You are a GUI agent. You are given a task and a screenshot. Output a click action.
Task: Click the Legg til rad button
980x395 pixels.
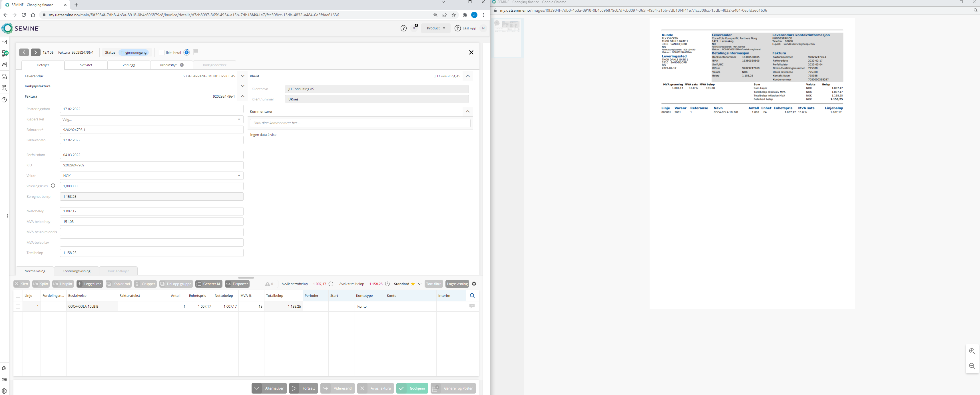coord(90,284)
